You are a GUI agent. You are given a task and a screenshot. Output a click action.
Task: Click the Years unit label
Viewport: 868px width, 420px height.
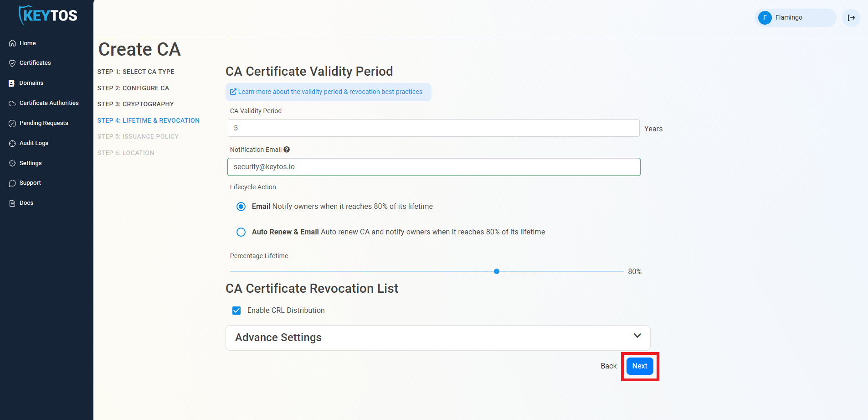653,129
